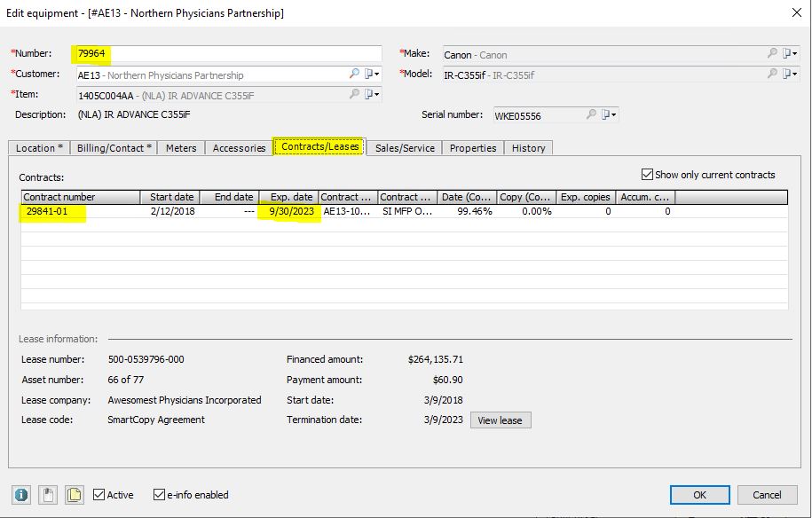The height and width of the screenshot is (518, 812).
Task: Click the paperclip attachment icon button
Action: coord(48,495)
